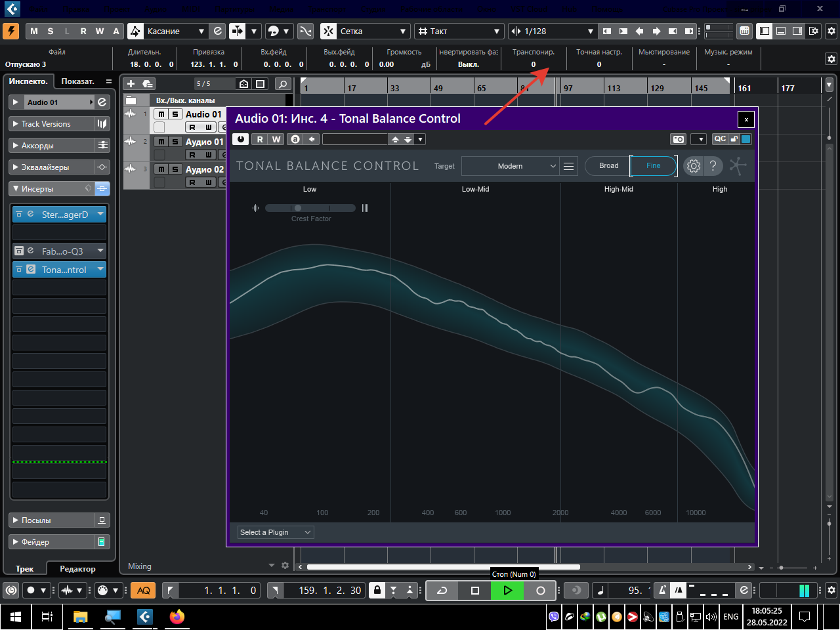840x630 pixels.
Task: Open the Касание automation mode dropdown
Action: pyautogui.click(x=176, y=31)
